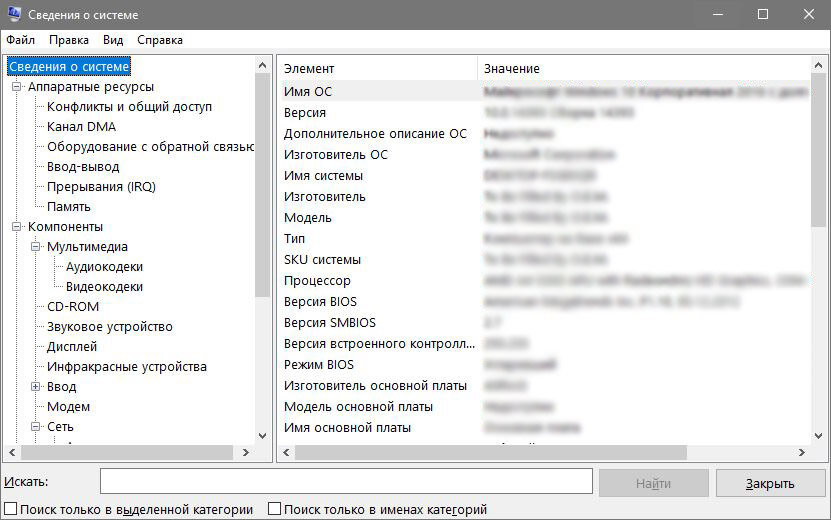Select the Мультимедиа label
Viewport: 831px width, 520px height.
[x=87, y=246]
